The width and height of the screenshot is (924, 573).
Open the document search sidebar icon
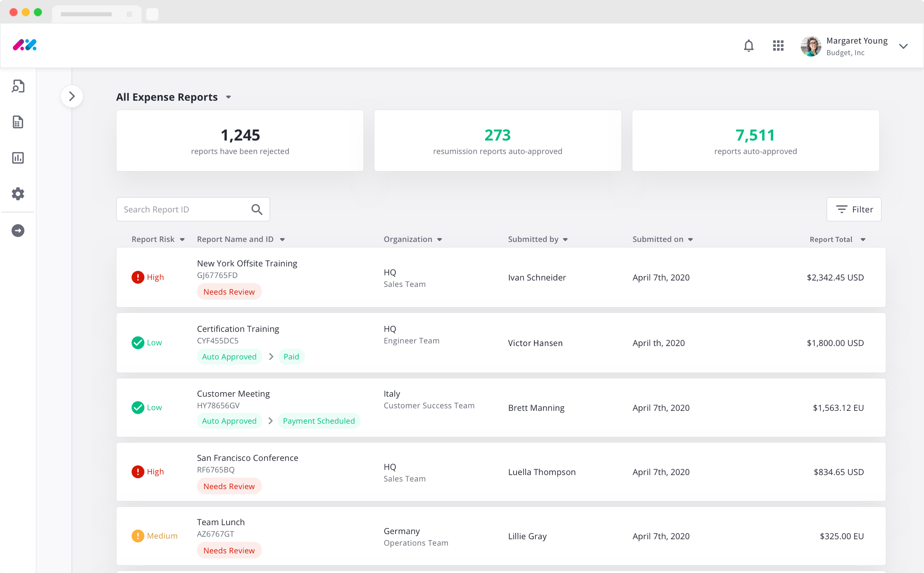(18, 86)
